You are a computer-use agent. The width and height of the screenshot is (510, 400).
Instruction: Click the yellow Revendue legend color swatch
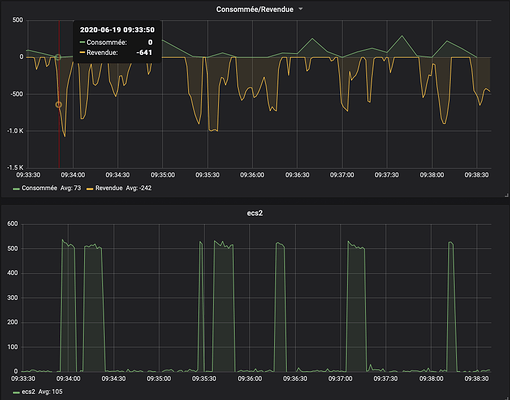90,189
